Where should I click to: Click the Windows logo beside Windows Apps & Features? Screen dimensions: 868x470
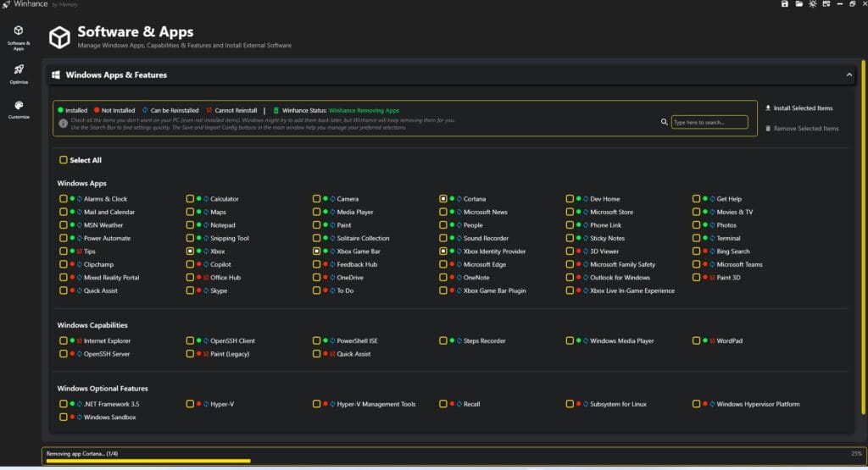coord(56,75)
